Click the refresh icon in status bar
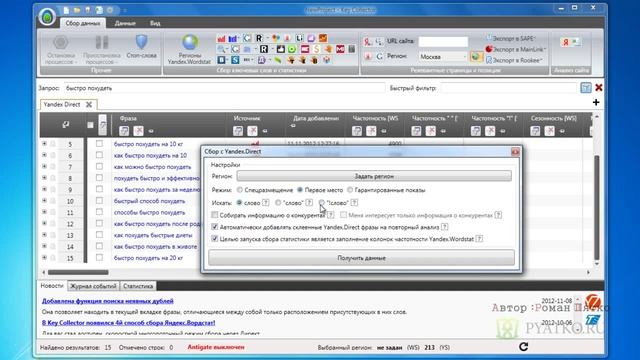Screen dimensions: 640x360 523,347
